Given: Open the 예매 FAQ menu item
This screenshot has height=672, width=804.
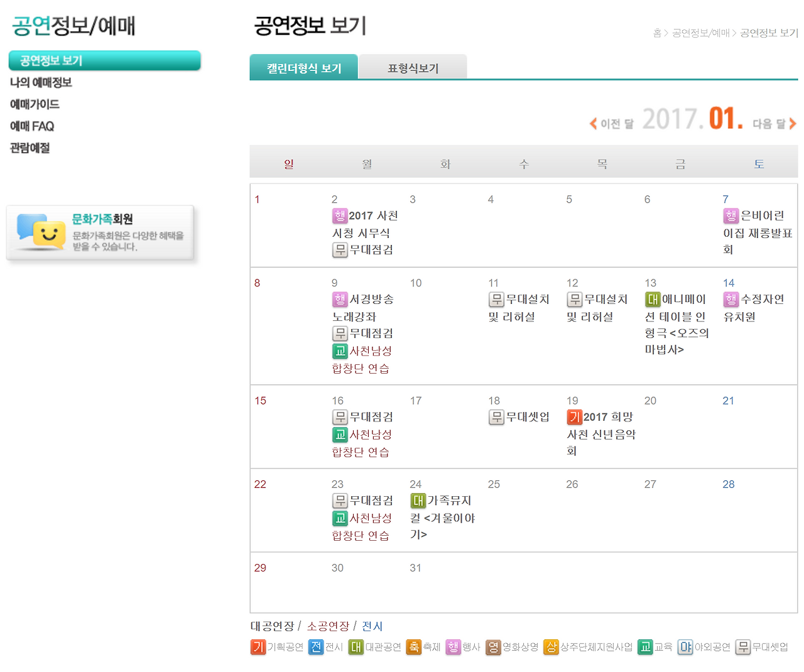Looking at the screenshot, I should click(x=32, y=126).
